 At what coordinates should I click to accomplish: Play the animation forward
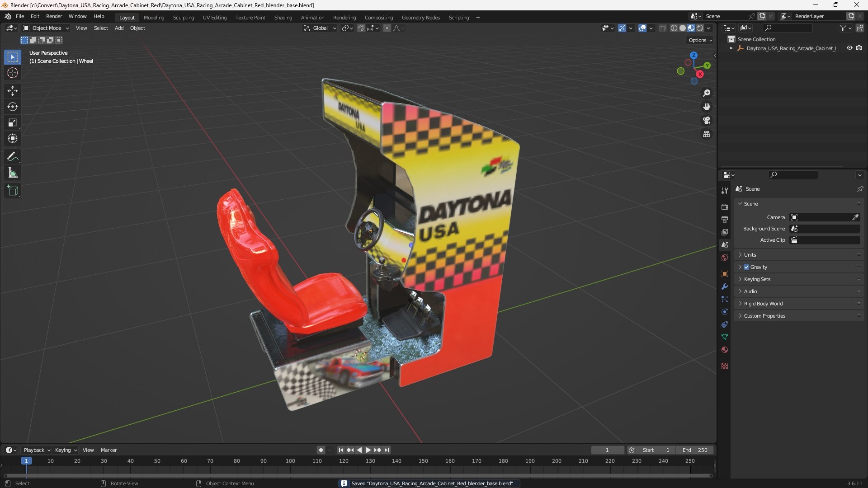[x=368, y=450]
